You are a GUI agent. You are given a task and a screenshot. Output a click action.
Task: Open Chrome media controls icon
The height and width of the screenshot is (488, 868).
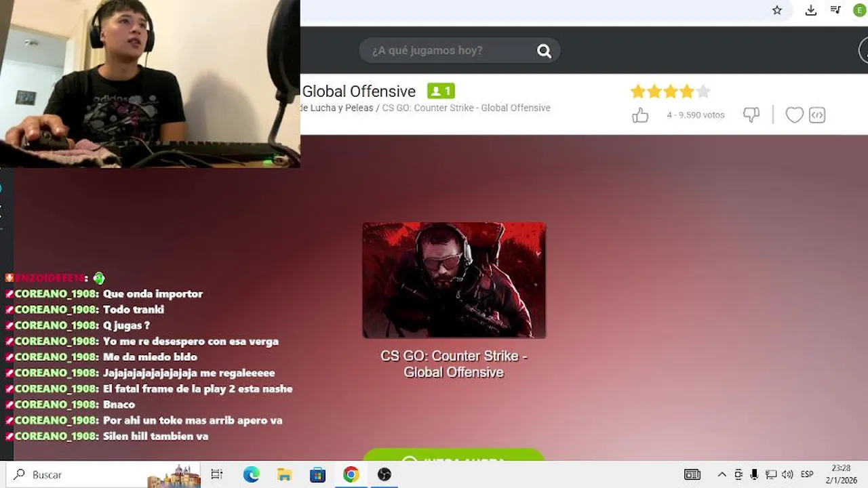pos(835,10)
